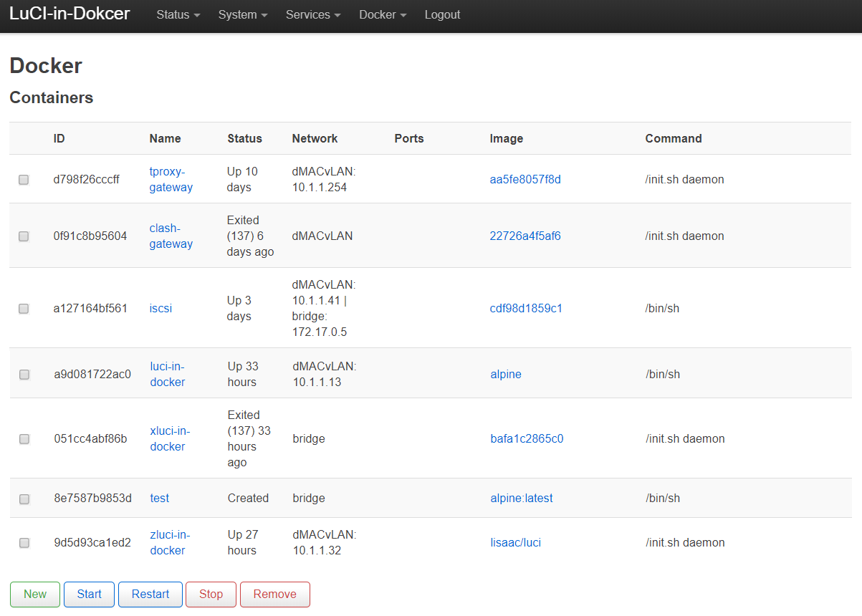The height and width of the screenshot is (616, 862).
Task: Click Logout in the navbar
Action: [442, 15]
